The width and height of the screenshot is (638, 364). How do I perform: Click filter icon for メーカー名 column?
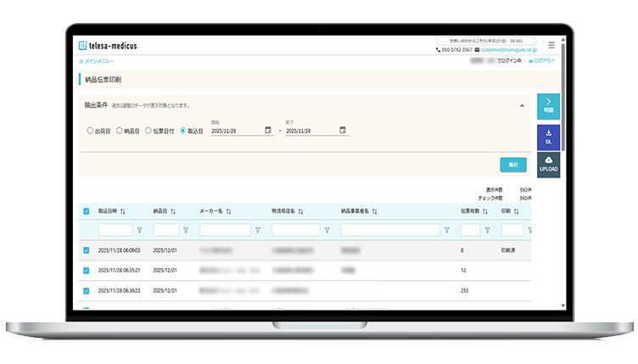pos(258,230)
